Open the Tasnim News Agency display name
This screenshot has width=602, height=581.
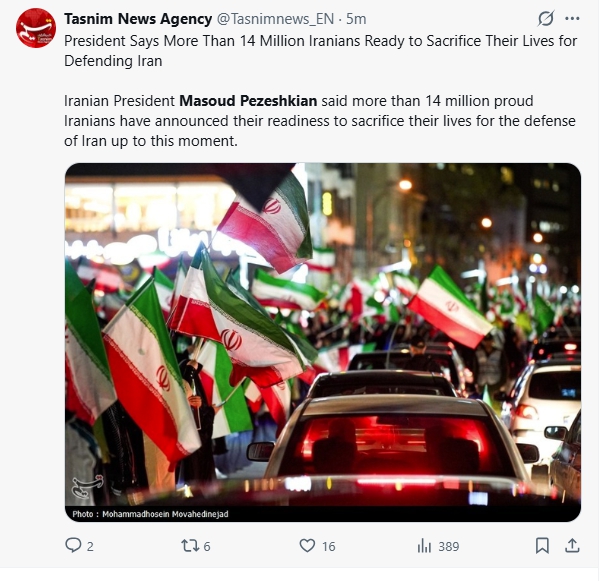point(138,18)
